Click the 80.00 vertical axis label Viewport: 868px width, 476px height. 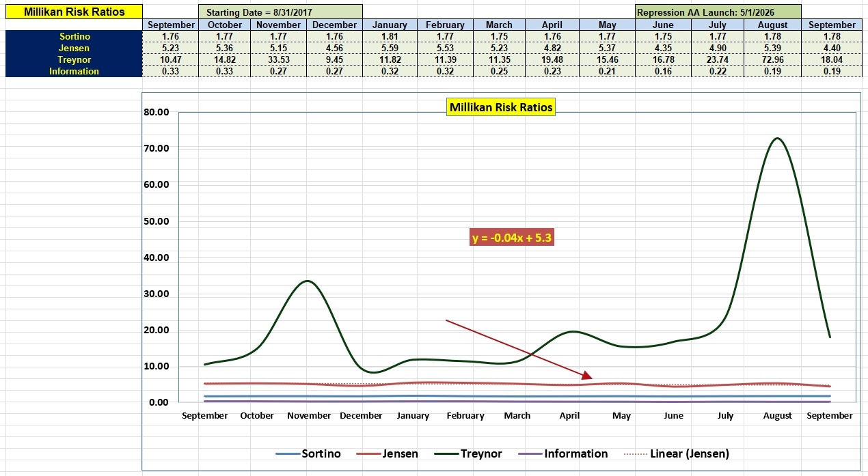(x=157, y=111)
